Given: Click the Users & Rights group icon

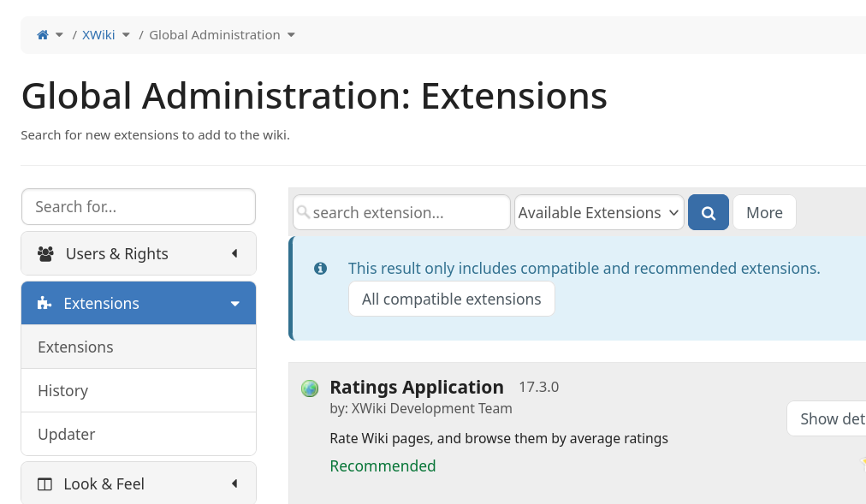Looking at the screenshot, I should coord(45,254).
